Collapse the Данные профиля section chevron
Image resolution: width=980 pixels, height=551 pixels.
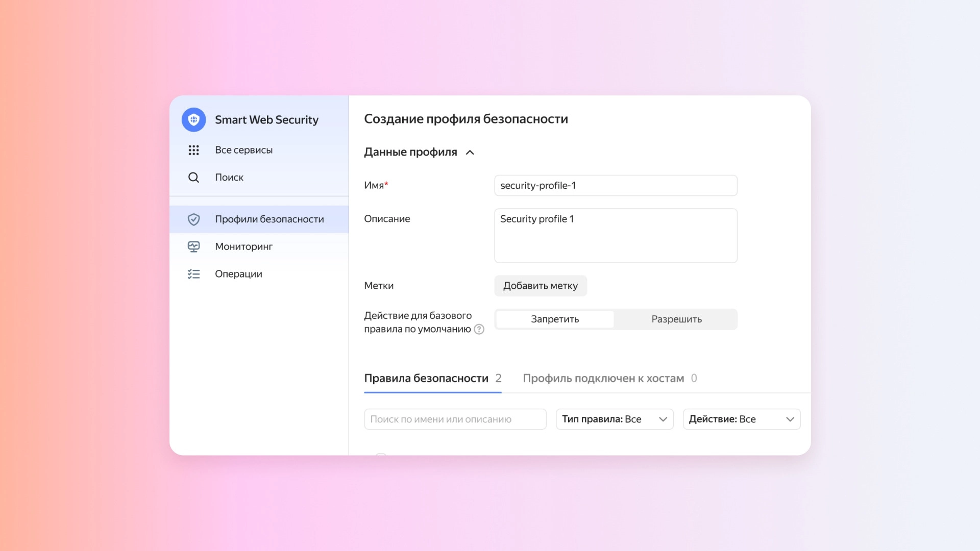[470, 153]
